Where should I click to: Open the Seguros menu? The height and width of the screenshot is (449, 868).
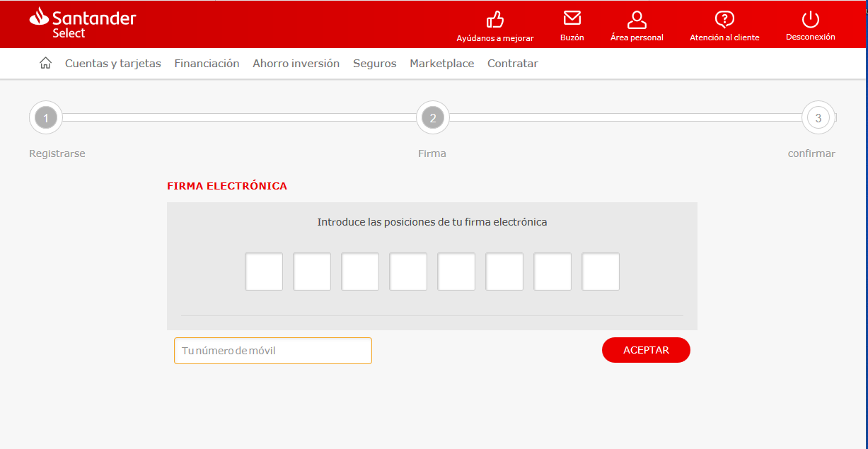point(374,63)
